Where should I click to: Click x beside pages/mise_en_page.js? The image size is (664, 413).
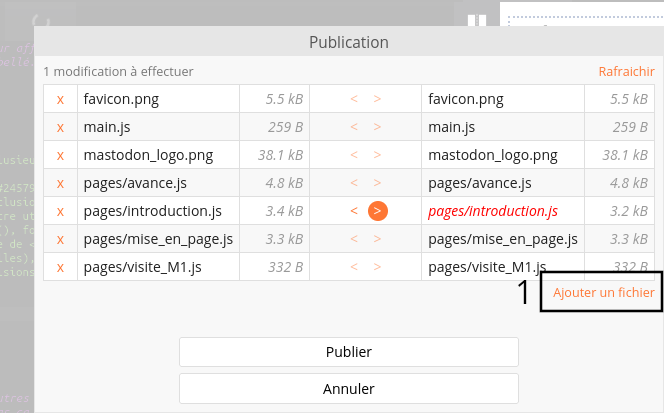(60, 240)
